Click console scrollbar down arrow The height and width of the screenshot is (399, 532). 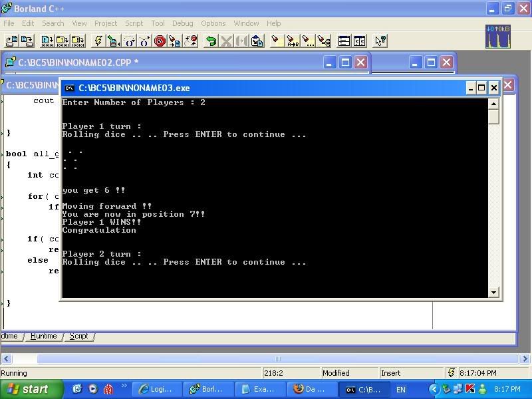click(x=493, y=292)
